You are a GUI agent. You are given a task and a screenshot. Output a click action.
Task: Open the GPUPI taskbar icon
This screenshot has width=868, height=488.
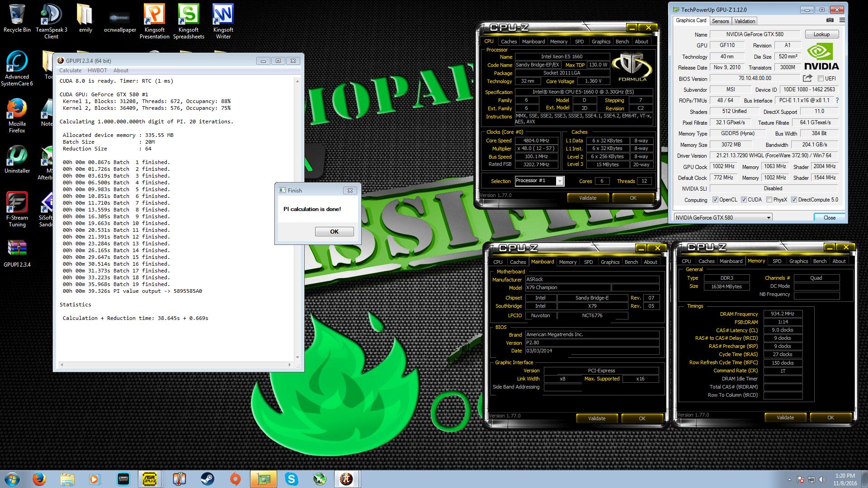347,479
